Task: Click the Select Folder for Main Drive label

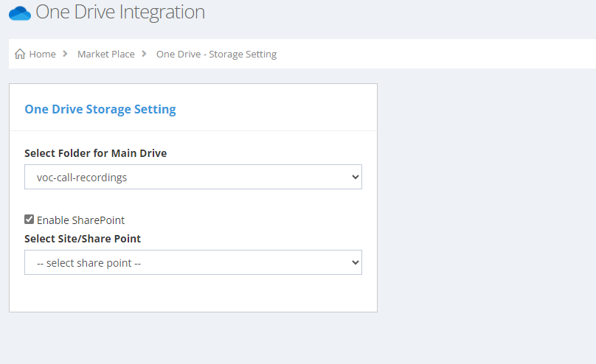Action: coord(95,153)
